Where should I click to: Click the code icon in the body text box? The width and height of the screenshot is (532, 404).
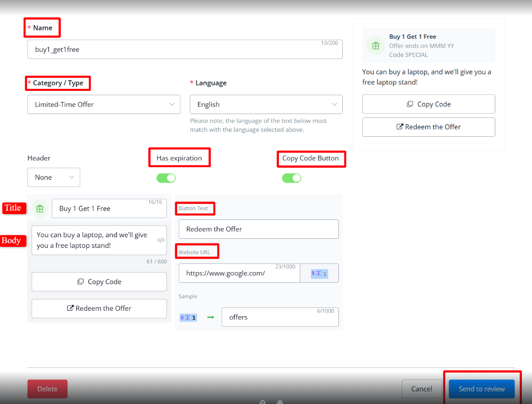[161, 240]
